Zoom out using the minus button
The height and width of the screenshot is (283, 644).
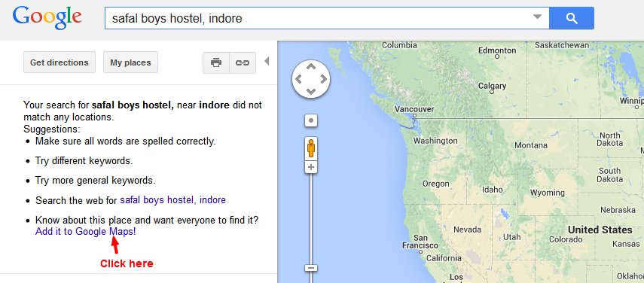tap(311, 268)
